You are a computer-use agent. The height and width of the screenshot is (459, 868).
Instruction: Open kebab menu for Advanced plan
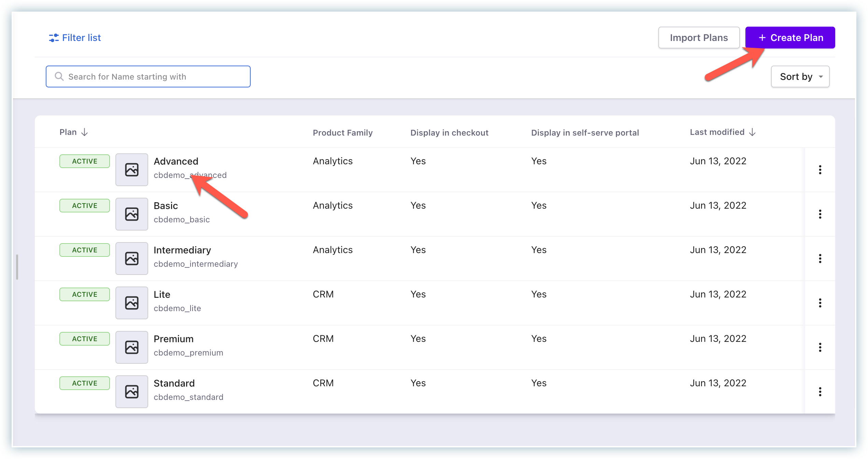820,170
